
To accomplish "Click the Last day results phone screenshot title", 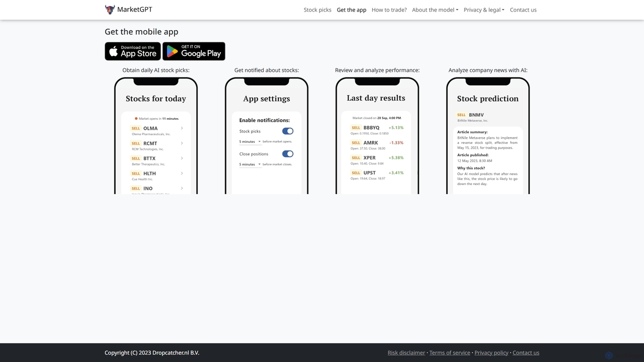I will [x=376, y=98].
